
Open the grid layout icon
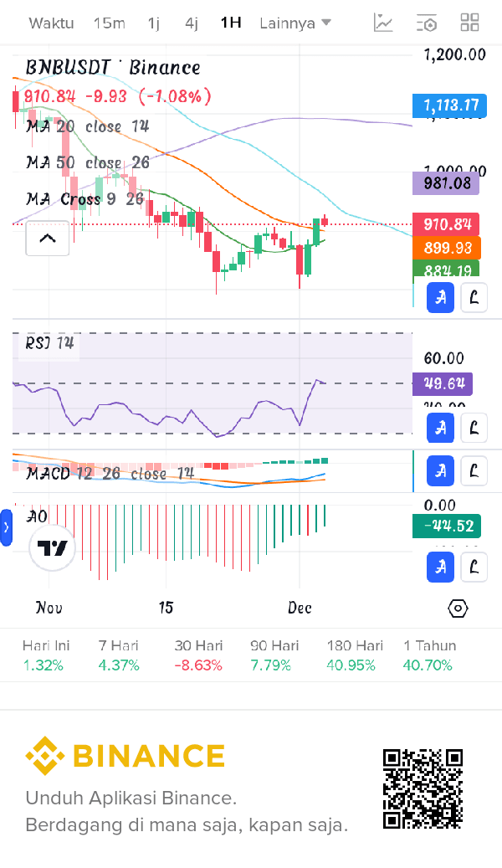pyautogui.click(x=469, y=23)
